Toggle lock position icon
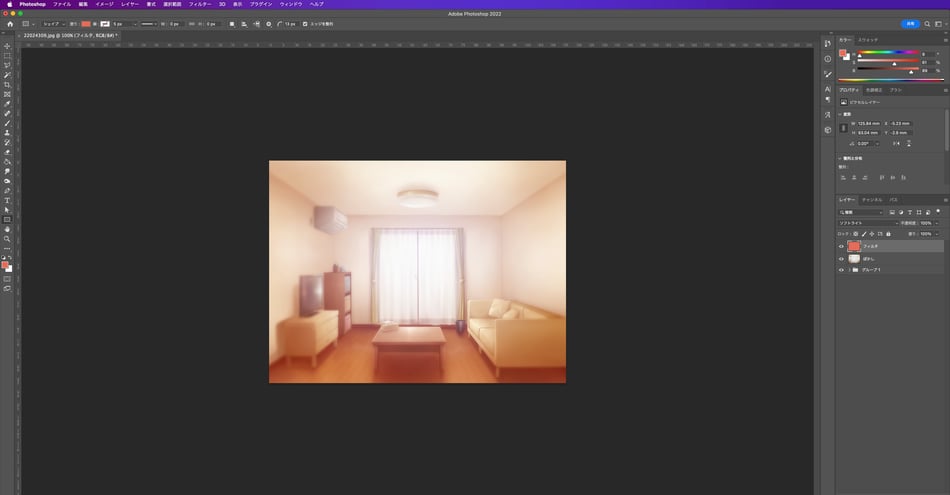Screen dimensions: 950x495 point(872,234)
